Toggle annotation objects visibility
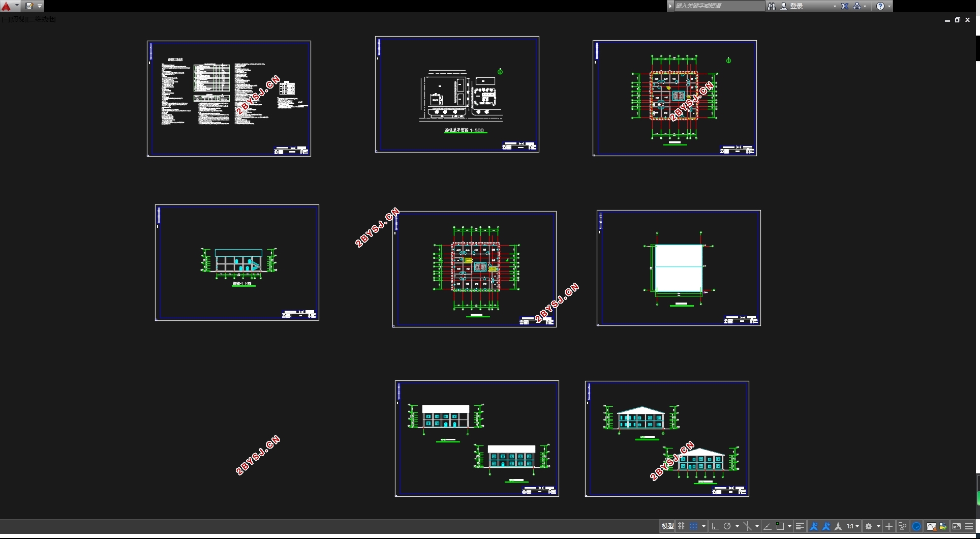 pos(814,526)
